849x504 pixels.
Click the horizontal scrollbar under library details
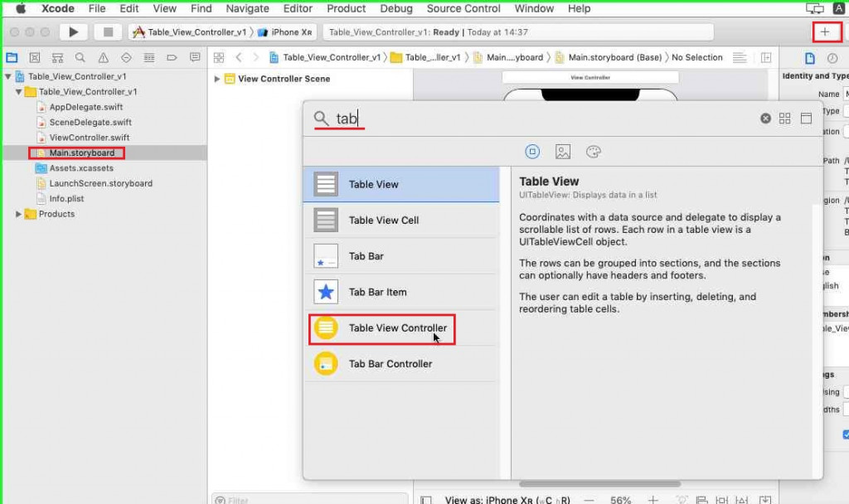point(600,483)
